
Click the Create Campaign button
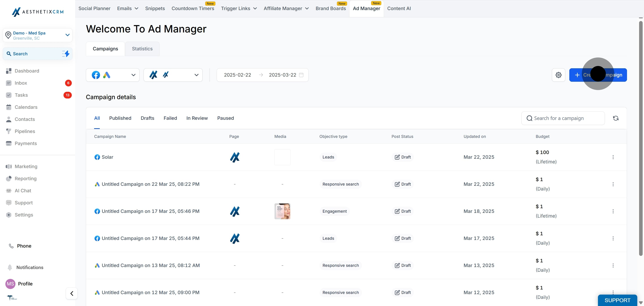(598, 75)
